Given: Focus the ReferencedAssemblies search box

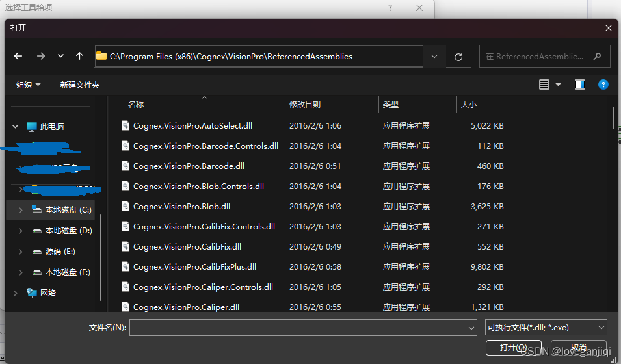Looking at the screenshot, I should [x=544, y=57].
